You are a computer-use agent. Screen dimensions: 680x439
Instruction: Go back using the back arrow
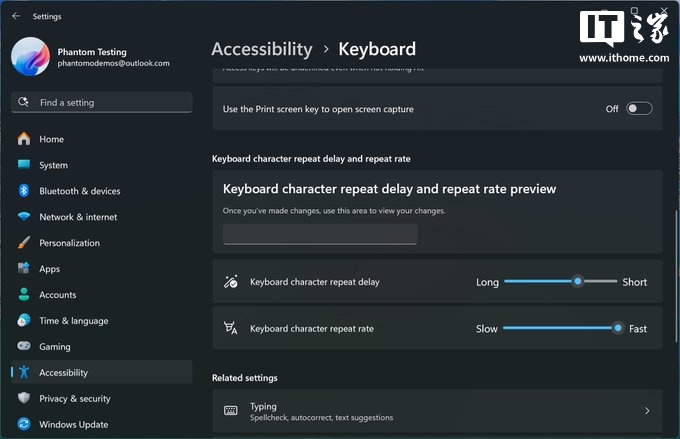16,16
